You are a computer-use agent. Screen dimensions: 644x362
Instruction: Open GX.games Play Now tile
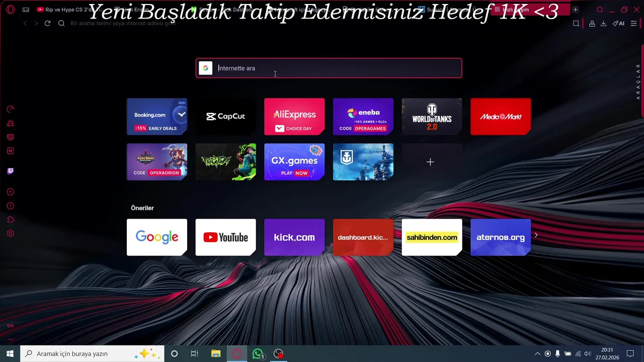click(294, 161)
